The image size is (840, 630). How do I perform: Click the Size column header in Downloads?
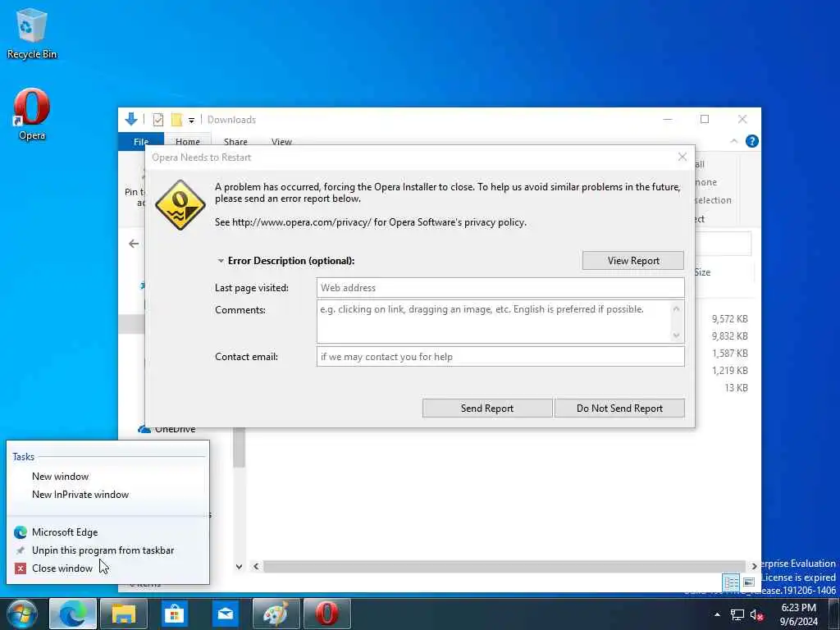pos(702,272)
